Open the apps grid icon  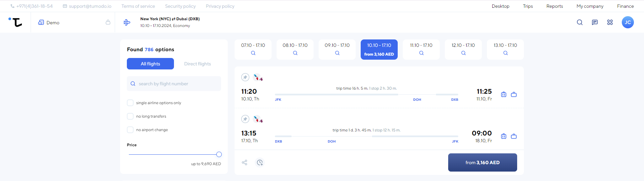click(x=610, y=22)
